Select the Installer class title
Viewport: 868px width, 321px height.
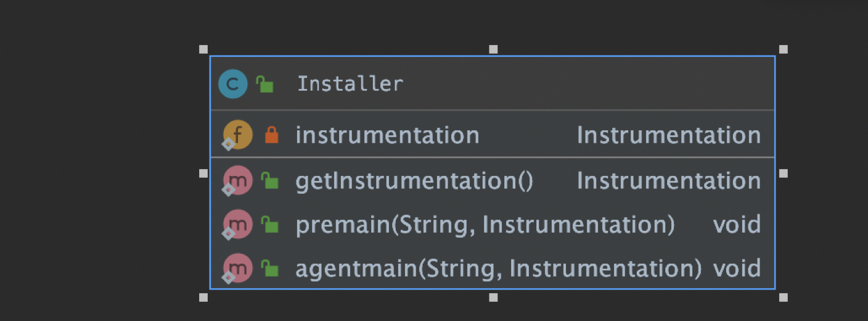click(x=350, y=84)
